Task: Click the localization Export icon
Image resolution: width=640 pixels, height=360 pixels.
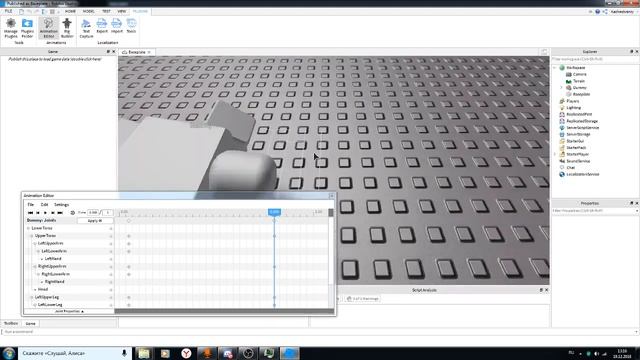Action: (x=102, y=26)
